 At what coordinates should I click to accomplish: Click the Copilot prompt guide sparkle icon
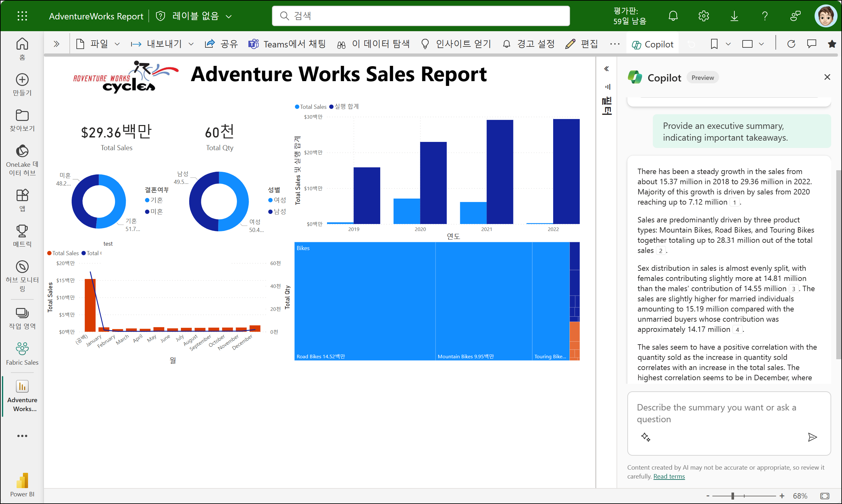646,437
